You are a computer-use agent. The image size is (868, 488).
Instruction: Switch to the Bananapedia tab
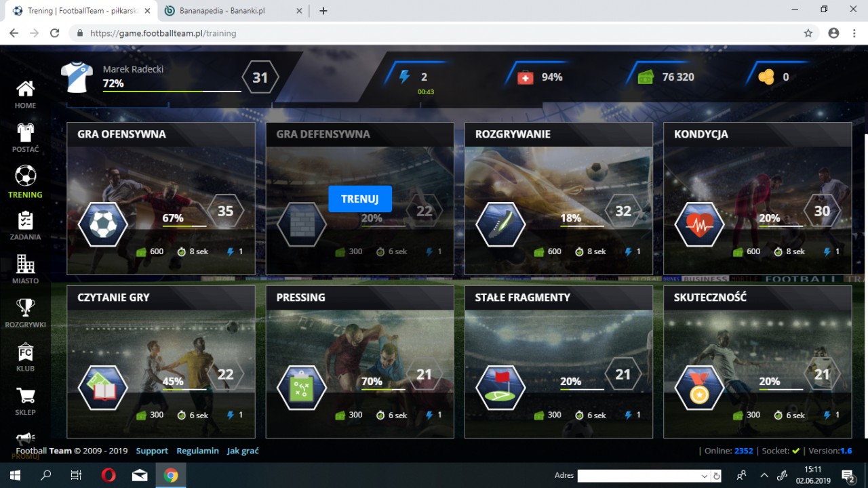point(232,11)
